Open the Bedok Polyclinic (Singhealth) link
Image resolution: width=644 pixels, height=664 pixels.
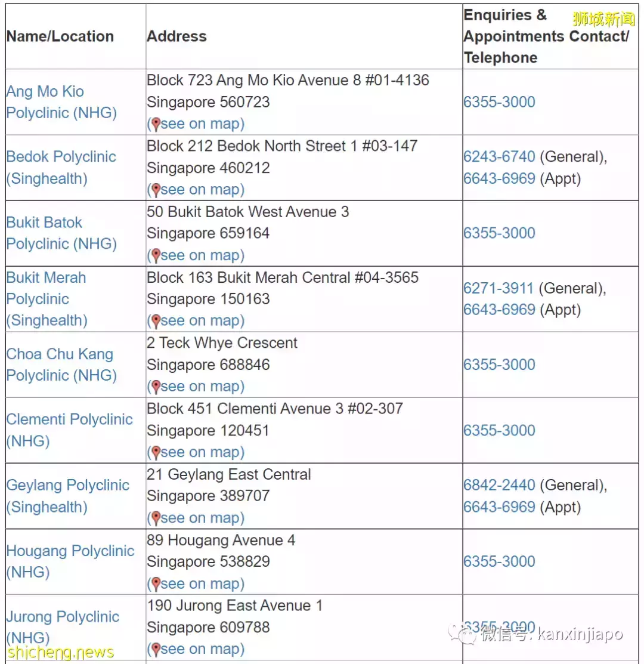(x=61, y=168)
